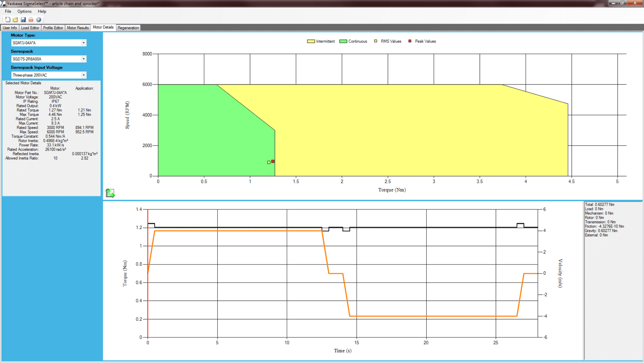Click the green chart export icon below graph
This screenshot has width=644, height=363.
click(110, 193)
